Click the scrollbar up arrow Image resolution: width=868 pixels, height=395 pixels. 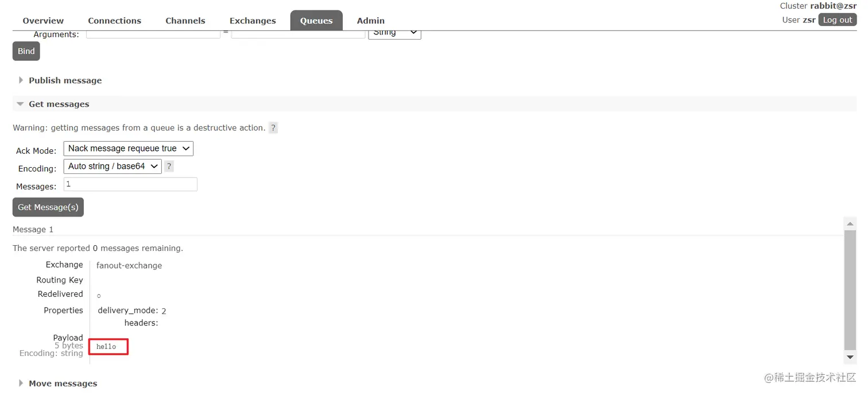tap(851, 223)
